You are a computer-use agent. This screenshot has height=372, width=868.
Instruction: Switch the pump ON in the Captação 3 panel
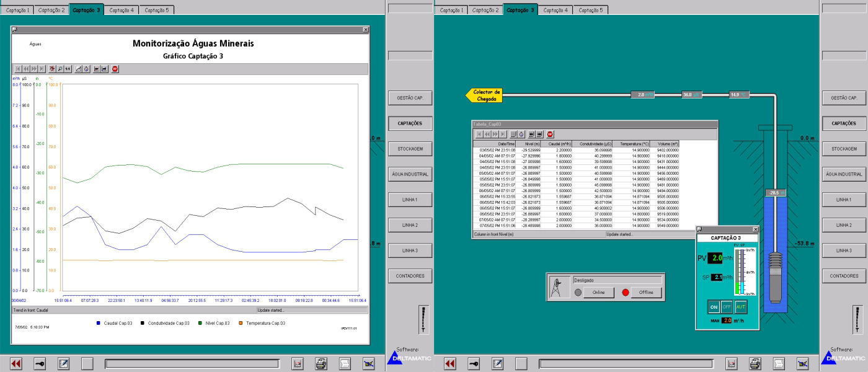(x=714, y=306)
